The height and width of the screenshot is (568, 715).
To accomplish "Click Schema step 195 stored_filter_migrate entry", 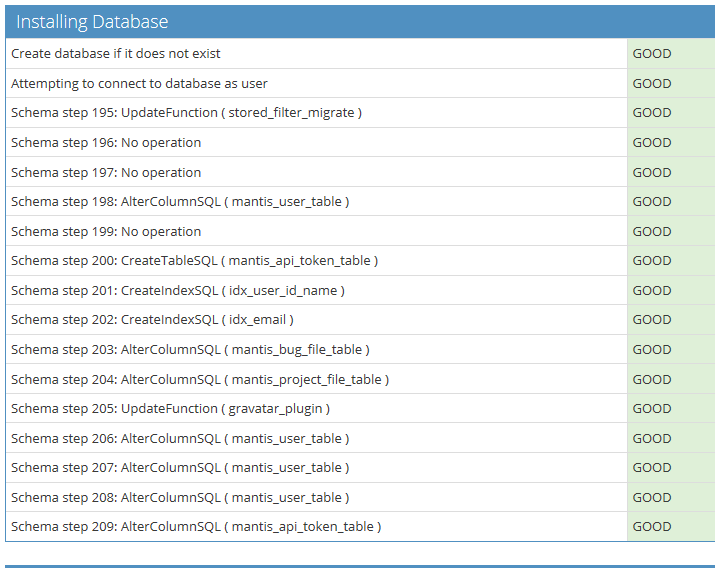I will click(186, 113).
